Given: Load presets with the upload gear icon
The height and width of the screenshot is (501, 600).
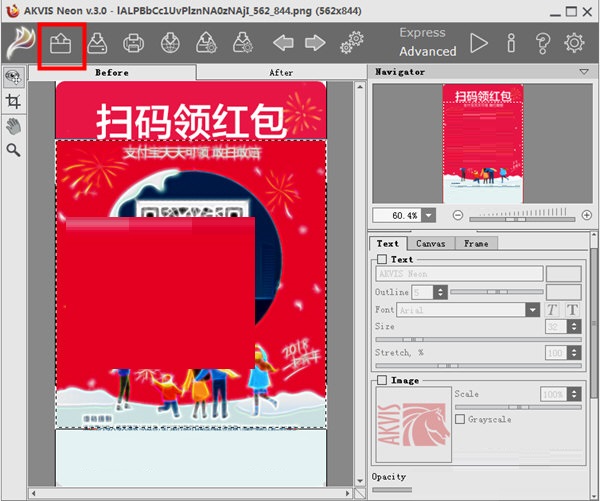Looking at the screenshot, I should point(206,43).
